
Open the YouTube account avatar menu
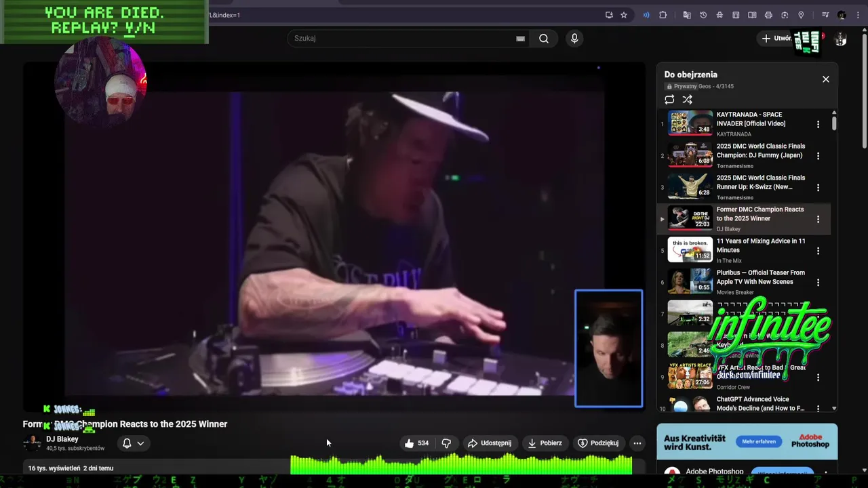point(840,39)
